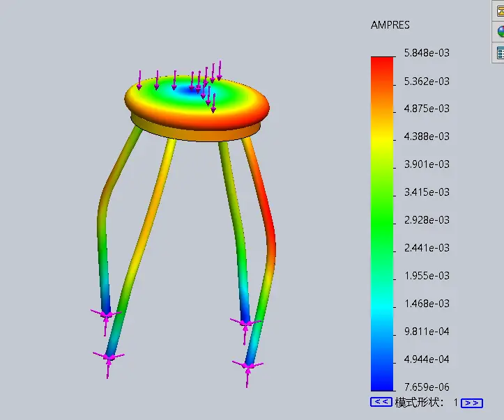Screen dimensions: 504x420
Task: Click the mode shape number 1
Action: point(456,403)
